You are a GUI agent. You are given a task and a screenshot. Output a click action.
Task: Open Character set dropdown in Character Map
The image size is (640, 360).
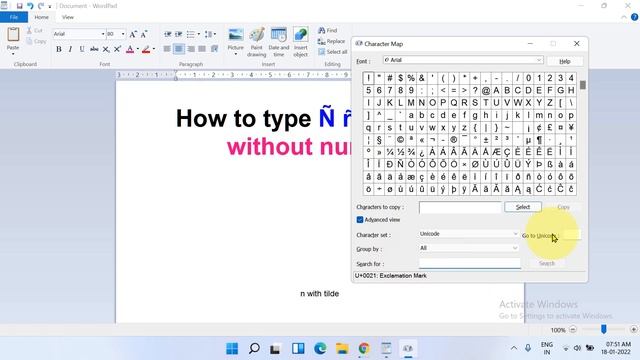[x=515, y=234]
